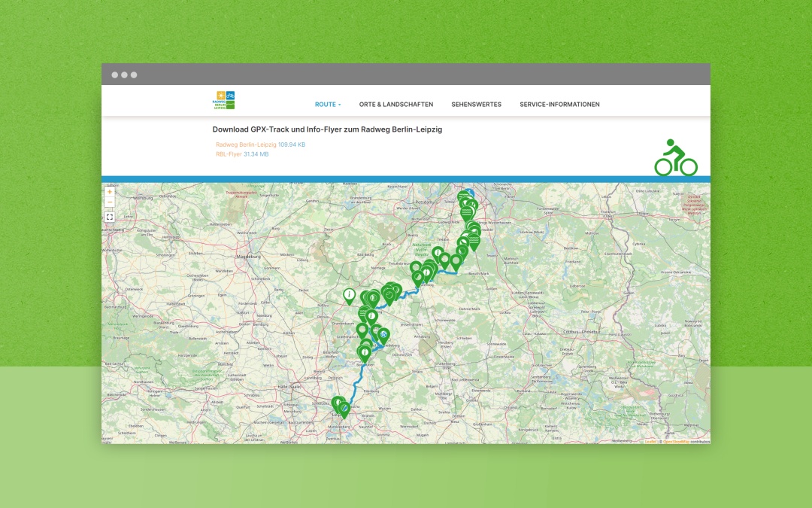Zoom out on the map
Image resolution: width=812 pixels, height=508 pixels.
point(109,202)
